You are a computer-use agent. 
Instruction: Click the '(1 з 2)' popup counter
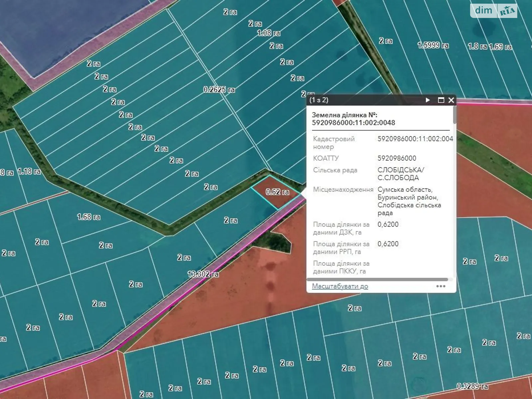pyautogui.click(x=319, y=100)
